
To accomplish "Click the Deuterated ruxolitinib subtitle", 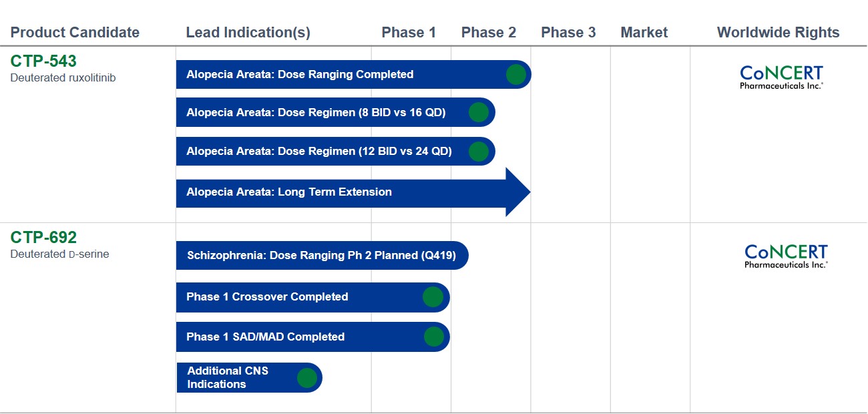I will (63, 78).
